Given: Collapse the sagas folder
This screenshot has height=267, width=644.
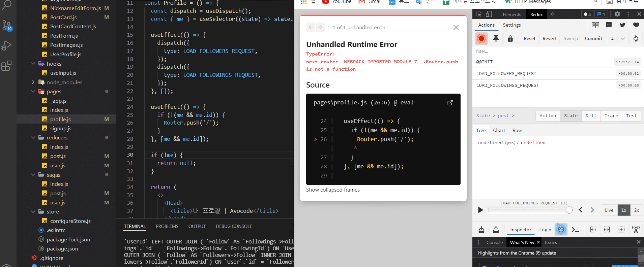Looking at the screenshot, I should point(33,175).
